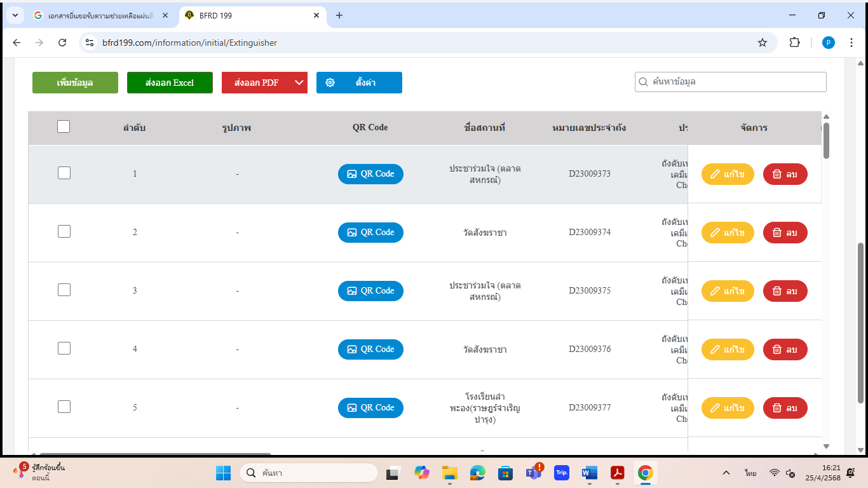Click the address bar URL bfrd199.com
The width and height of the screenshot is (868, 488).
[189, 43]
